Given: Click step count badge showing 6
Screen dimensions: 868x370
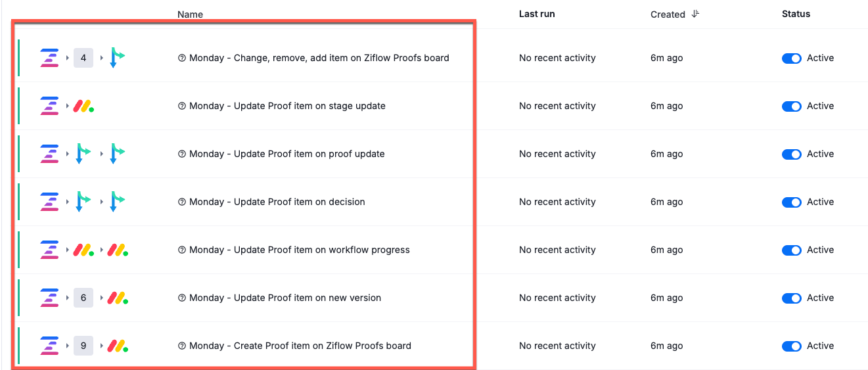Looking at the screenshot, I should click(83, 298).
